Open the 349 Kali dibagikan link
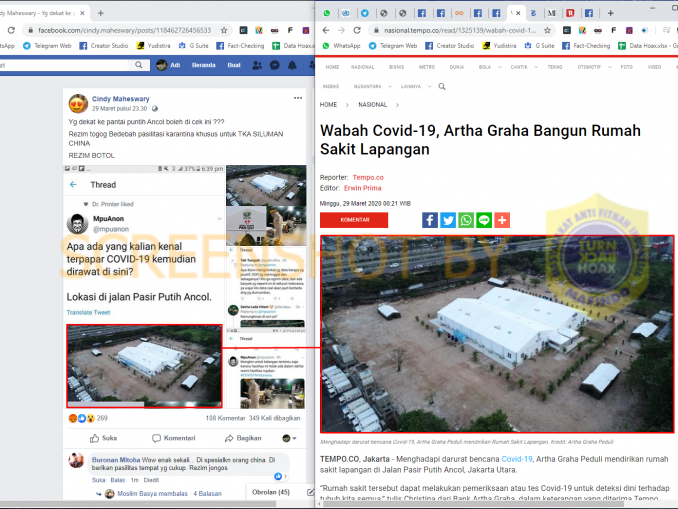The image size is (678, 509). click(x=275, y=418)
